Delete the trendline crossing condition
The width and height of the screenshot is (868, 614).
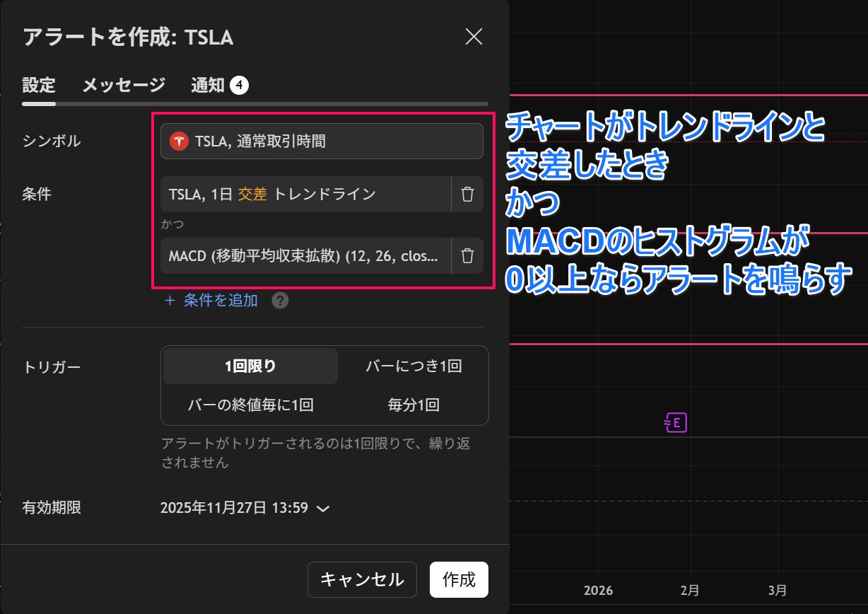(467, 194)
